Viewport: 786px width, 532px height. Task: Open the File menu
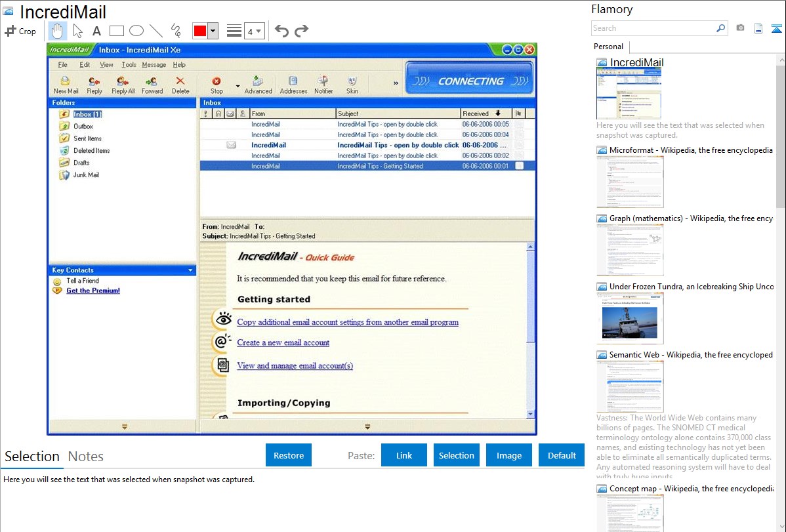point(63,65)
